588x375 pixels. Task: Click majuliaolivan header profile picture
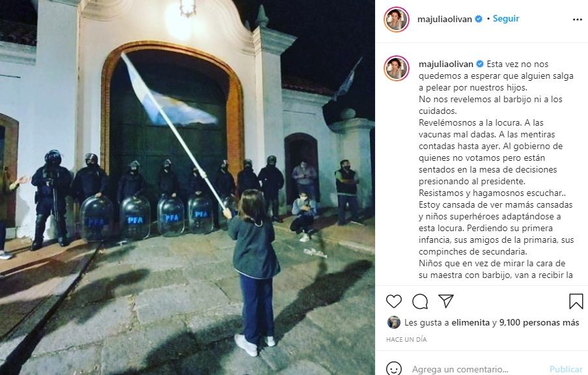point(397,19)
